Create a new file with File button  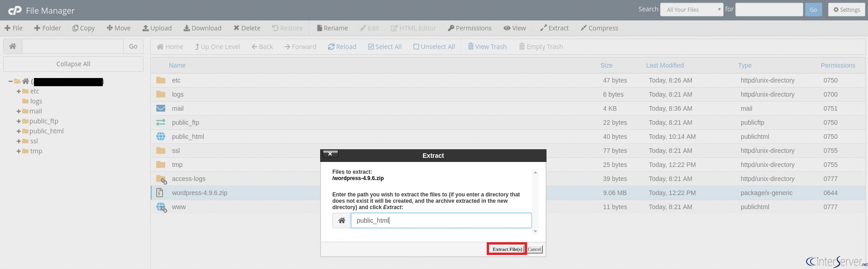14,28
